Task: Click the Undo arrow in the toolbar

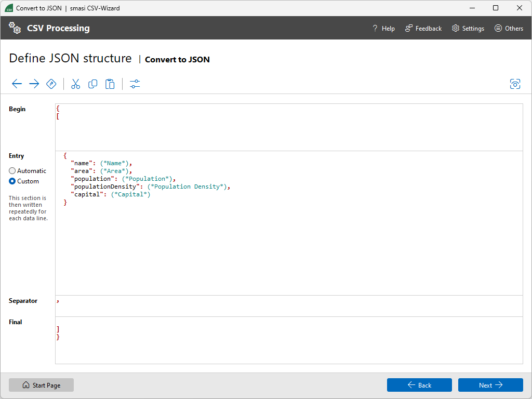Action: [17, 84]
